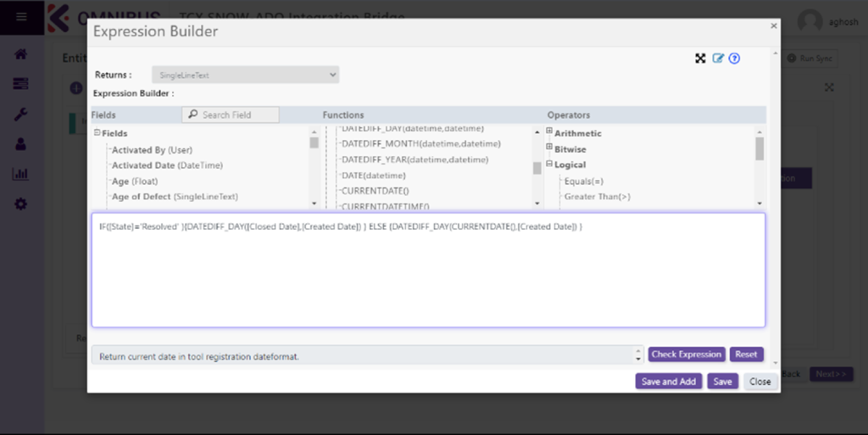Click the Operators panel scrollbar thumb
The image size is (868, 435).
pos(759,148)
